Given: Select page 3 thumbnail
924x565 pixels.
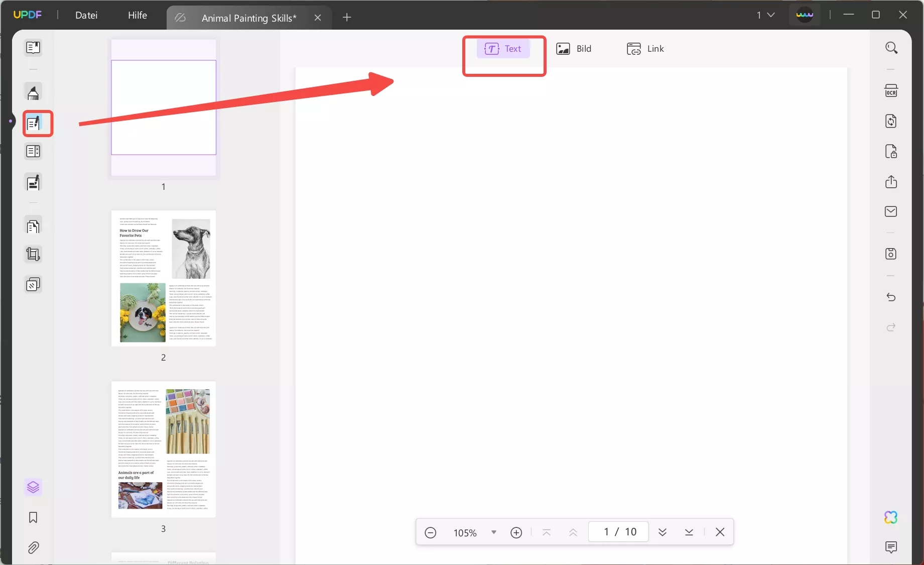Looking at the screenshot, I should (164, 449).
